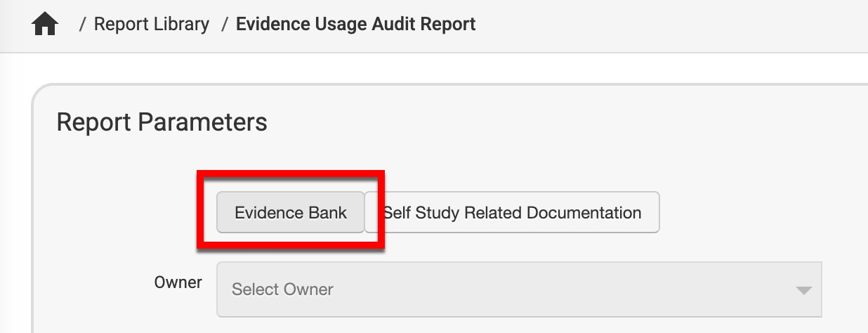This screenshot has width=868, height=333.
Task: Open the Select Owner dropdown
Action: click(x=518, y=289)
